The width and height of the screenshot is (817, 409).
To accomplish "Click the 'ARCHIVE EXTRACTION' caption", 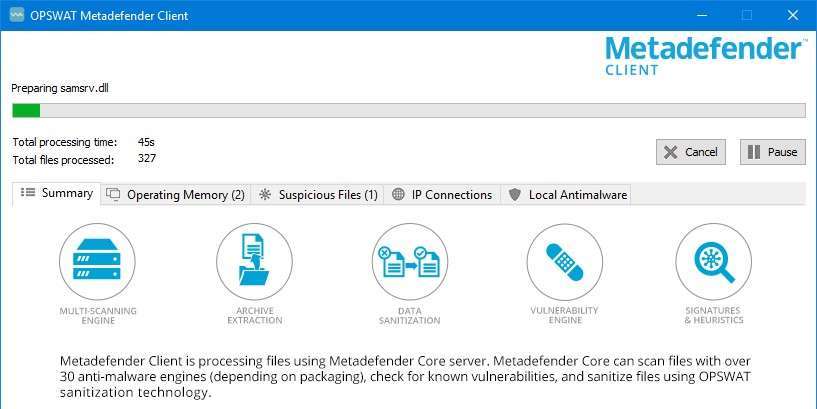I will click(x=255, y=316).
